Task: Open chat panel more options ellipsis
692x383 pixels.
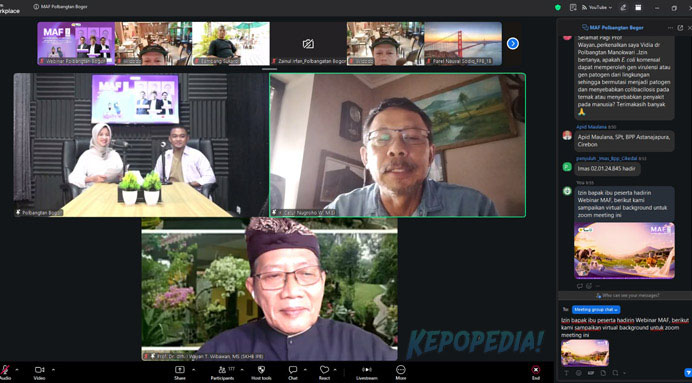Action: pyautogui.click(x=670, y=27)
